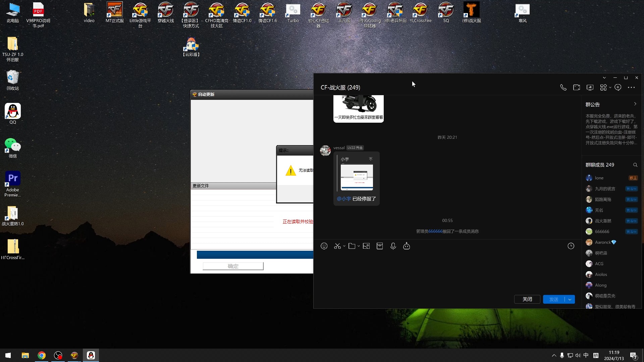The width and height of the screenshot is (644, 362).
Task: Open QQ window title bar dropdown chevron
Action: tap(604, 78)
